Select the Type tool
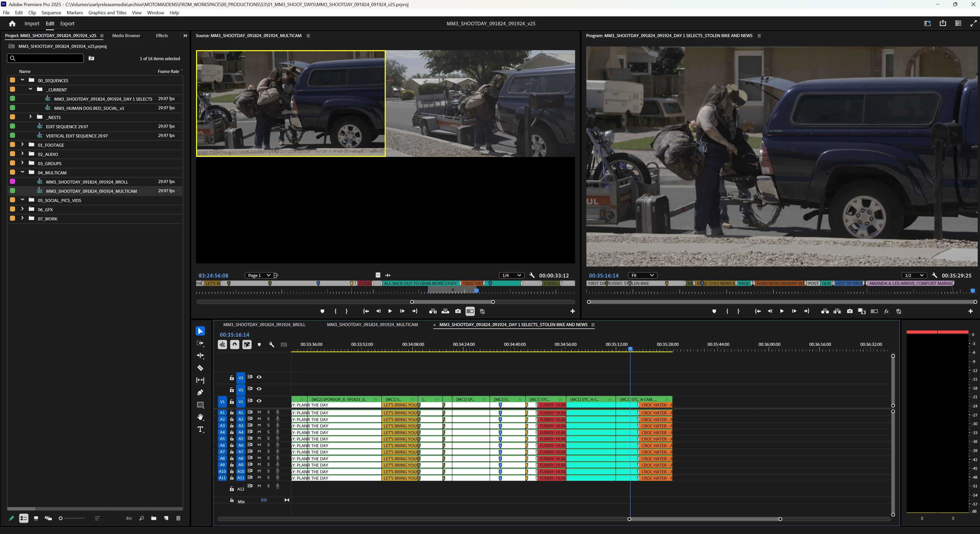 200,430
